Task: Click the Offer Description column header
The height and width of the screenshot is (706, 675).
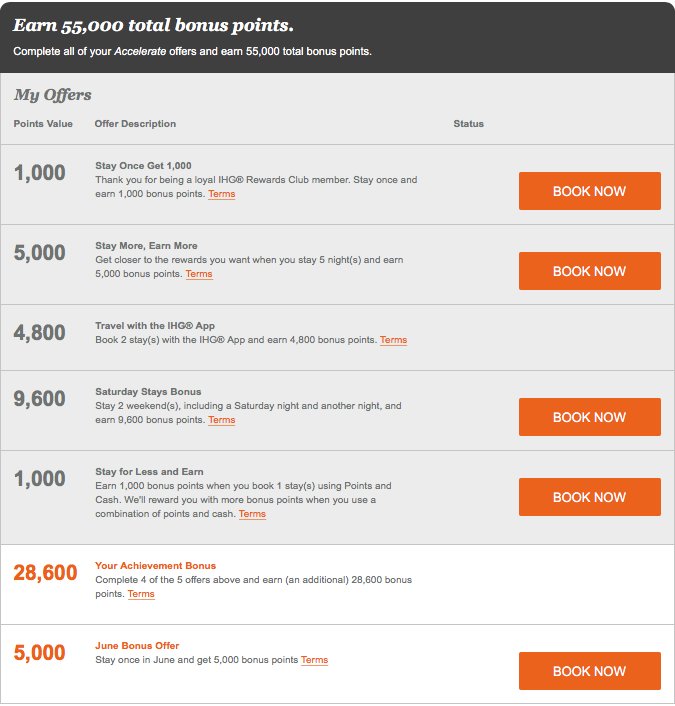Action: (x=135, y=124)
